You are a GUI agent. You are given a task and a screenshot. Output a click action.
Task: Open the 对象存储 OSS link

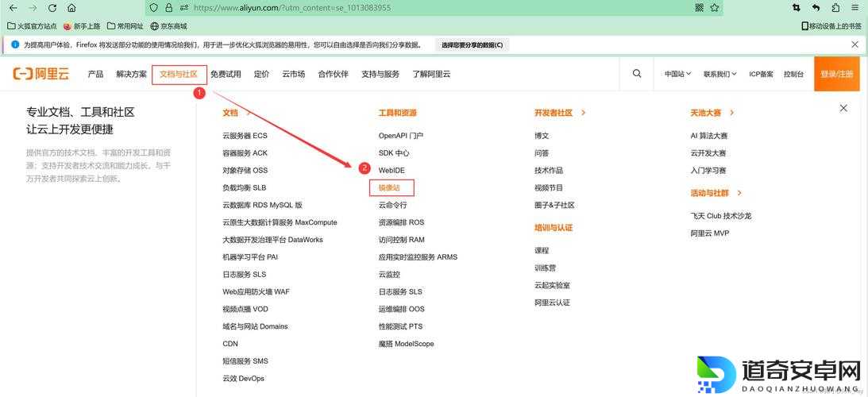[x=245, y=170]
